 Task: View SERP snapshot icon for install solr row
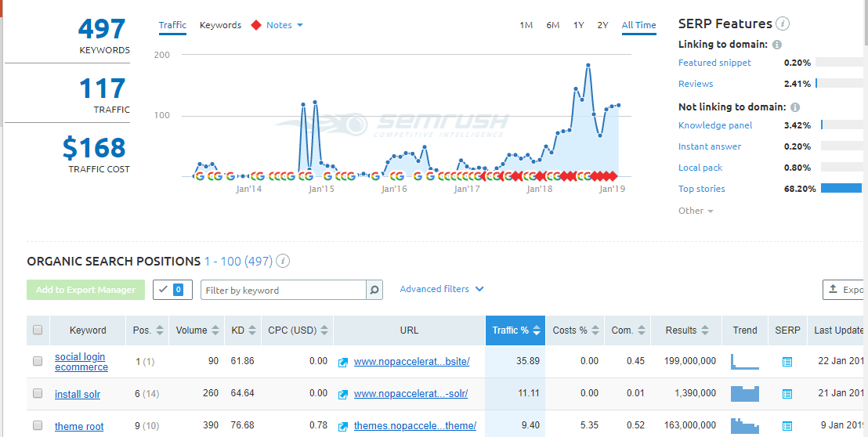coord(787,394)
